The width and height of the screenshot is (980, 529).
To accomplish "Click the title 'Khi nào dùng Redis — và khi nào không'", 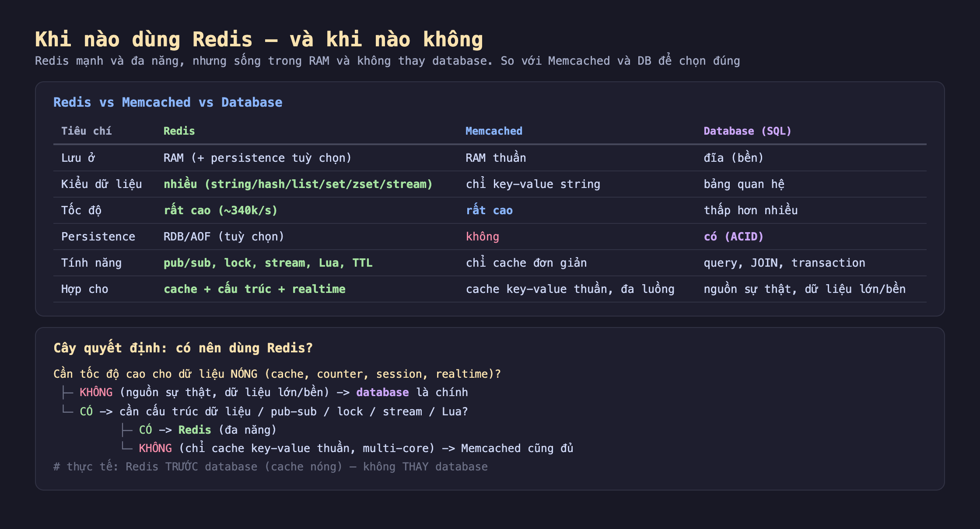I will click(x=259, y=39).
